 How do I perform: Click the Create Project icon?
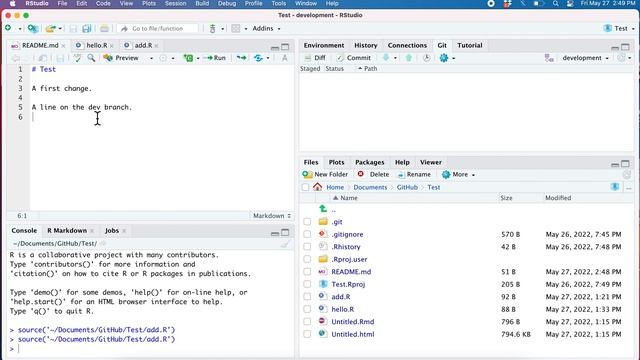coord(33,28)
